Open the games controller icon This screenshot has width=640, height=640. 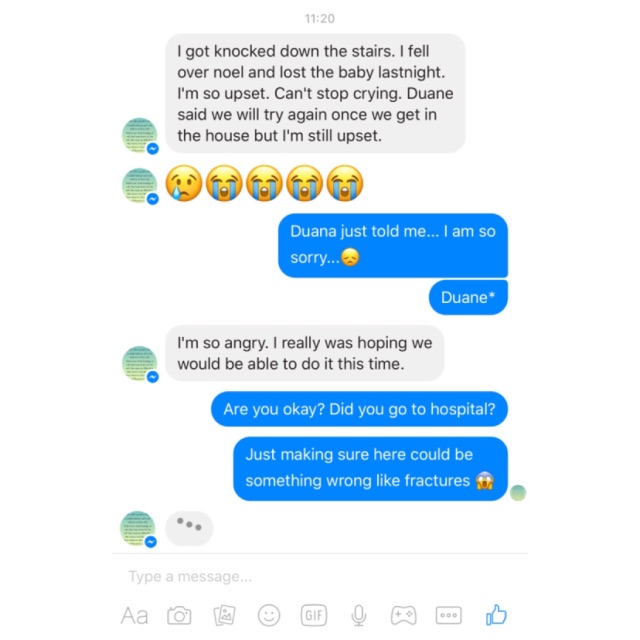pos(404,615)
